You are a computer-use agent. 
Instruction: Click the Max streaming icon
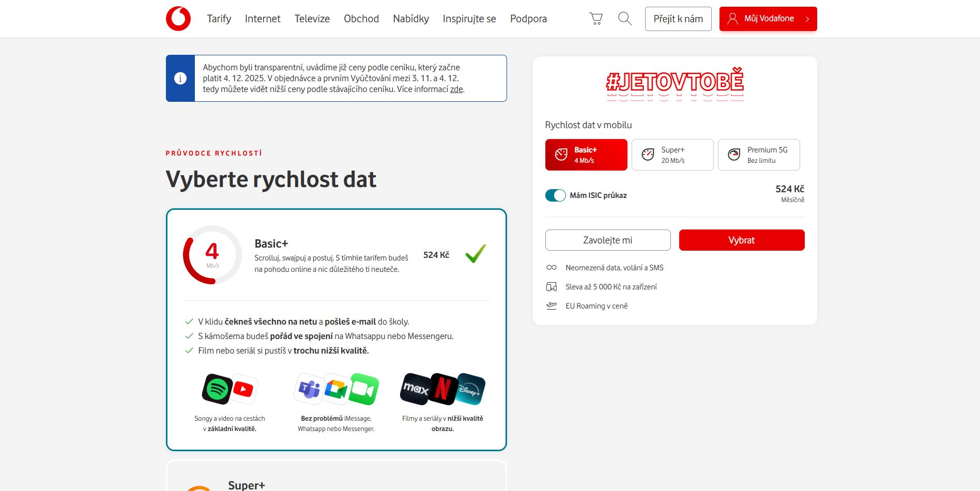pyautogui.click(x=416, y=389)
